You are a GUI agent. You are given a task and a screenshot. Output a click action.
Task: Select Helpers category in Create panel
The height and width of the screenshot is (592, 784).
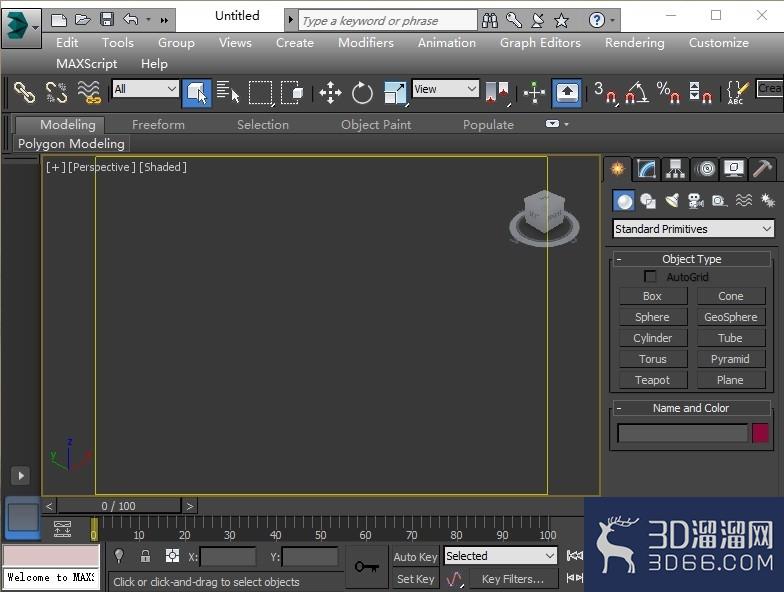click(719, 201)
